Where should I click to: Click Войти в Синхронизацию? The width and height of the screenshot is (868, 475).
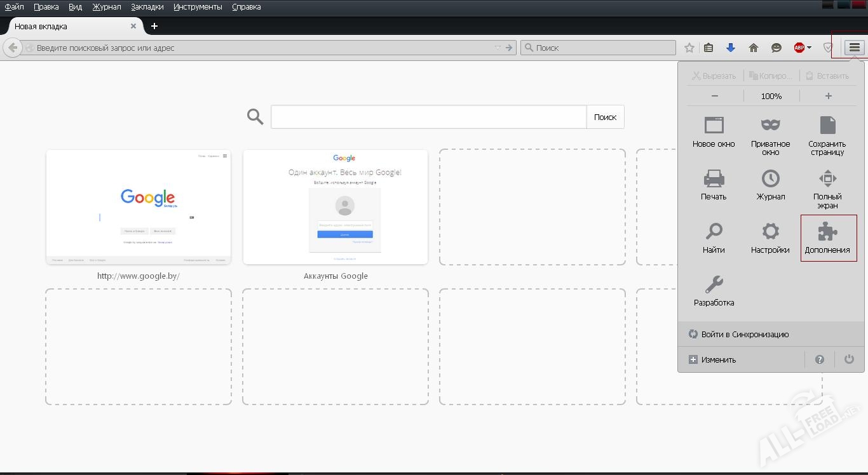745,334
